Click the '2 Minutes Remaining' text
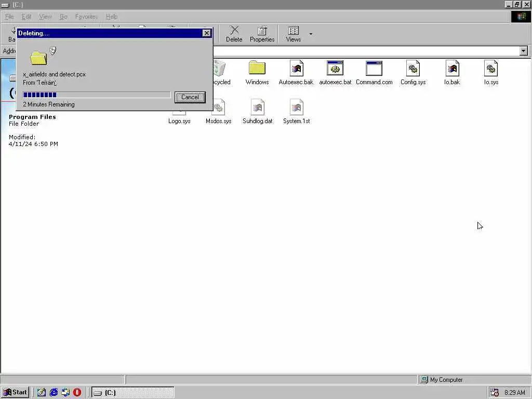The width and height of the screenshot is (532, 399). point(49,104)
